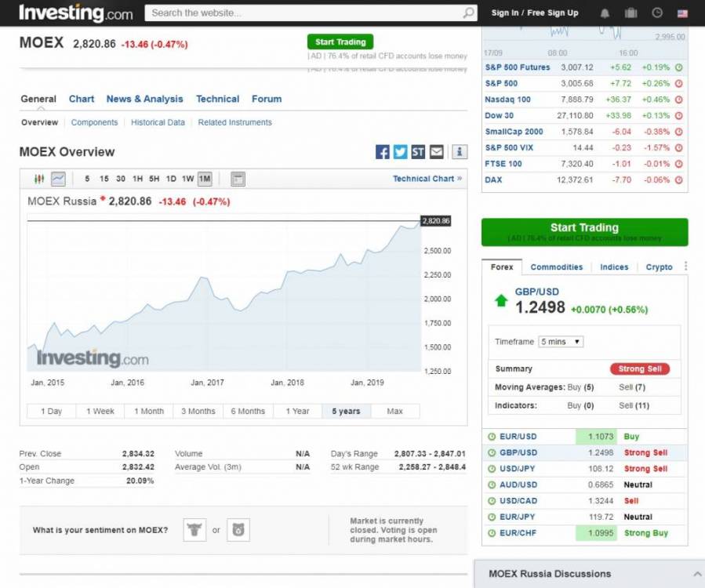Open the SmallCap 2000 link

pos(514,132)
